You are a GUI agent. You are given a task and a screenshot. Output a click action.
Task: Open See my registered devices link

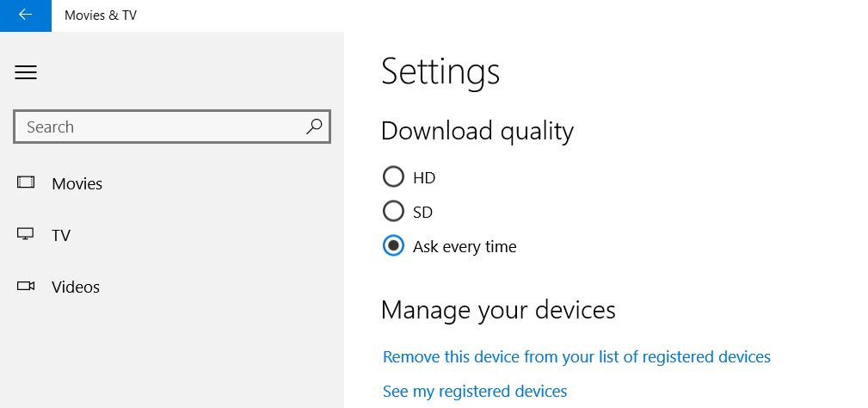coord(475,392)
